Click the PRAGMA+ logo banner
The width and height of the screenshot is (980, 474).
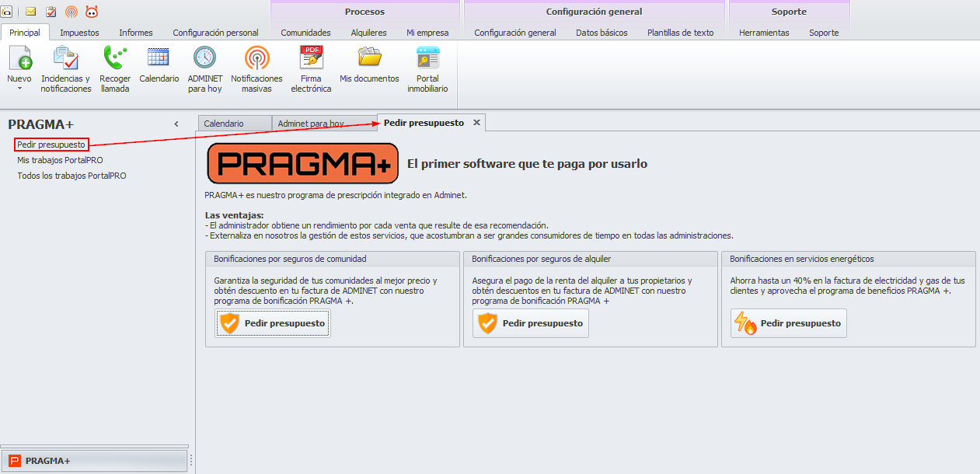pos(303,163)
